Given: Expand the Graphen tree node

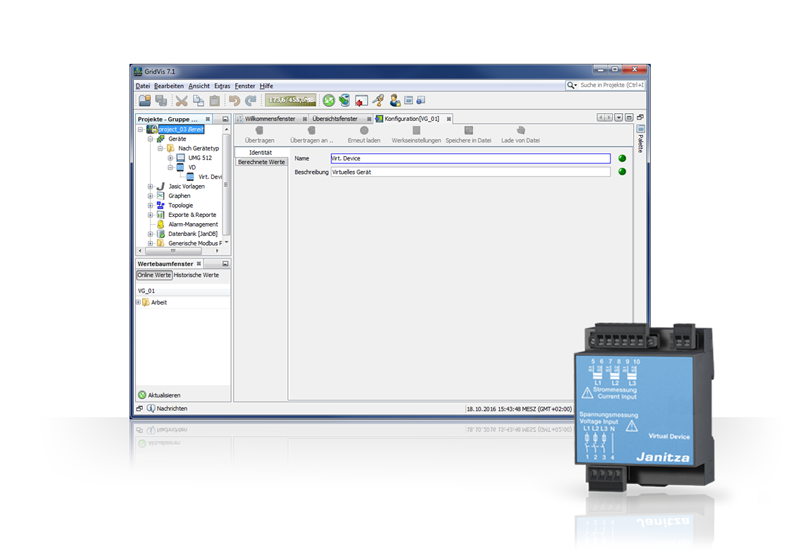Looking at the screenshot, I should pos(150,196).
